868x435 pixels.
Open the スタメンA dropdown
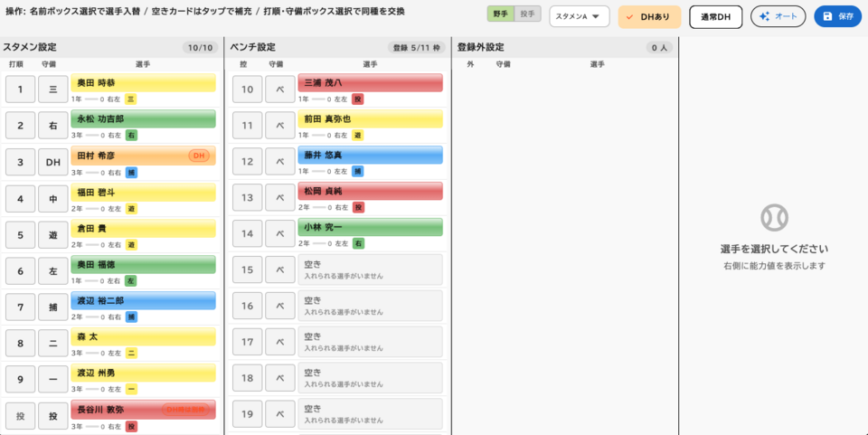tap(579, 16)
